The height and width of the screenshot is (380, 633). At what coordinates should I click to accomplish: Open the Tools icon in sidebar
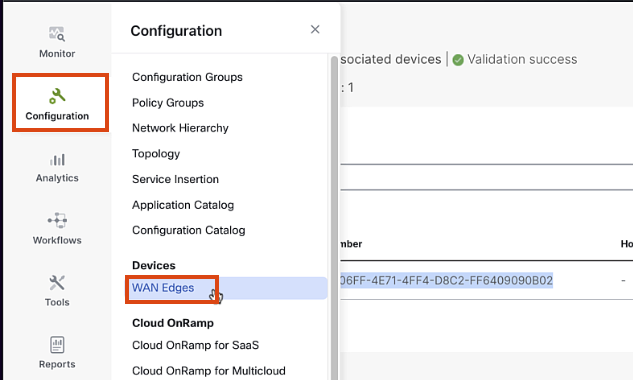point(57,283)
